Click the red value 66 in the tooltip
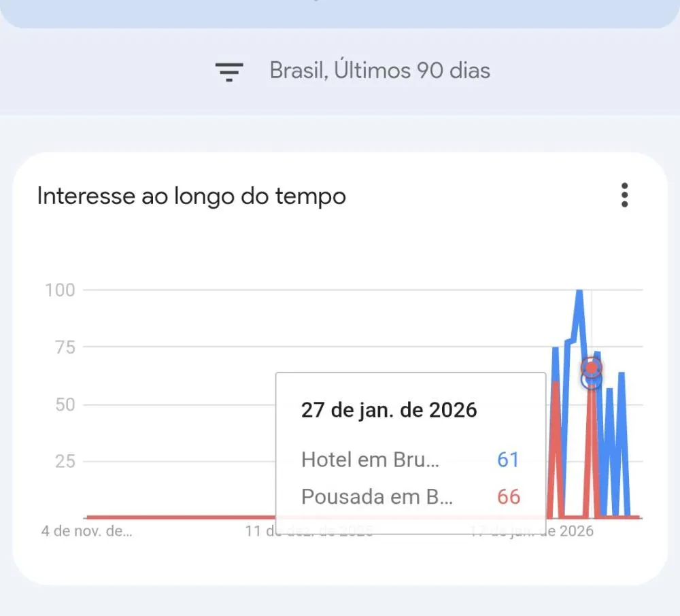This screenshot has height=616, width=680. click(508, 497)
